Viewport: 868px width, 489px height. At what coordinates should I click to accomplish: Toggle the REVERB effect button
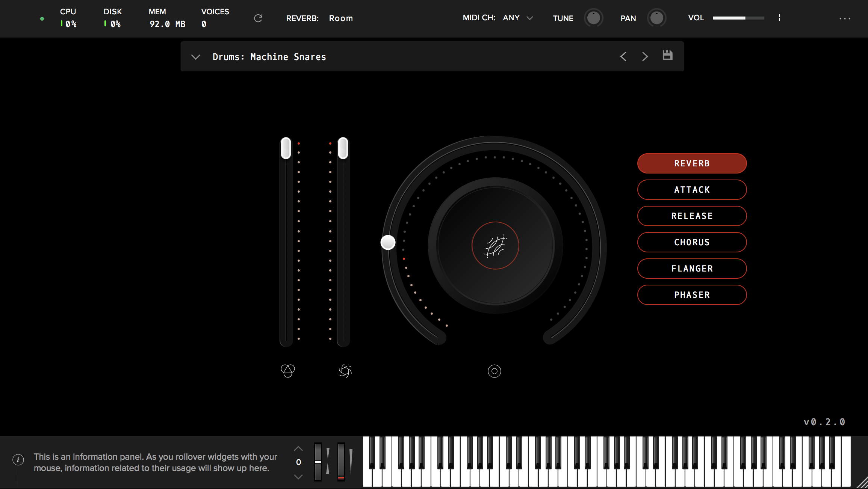click(x=692, y=163)
